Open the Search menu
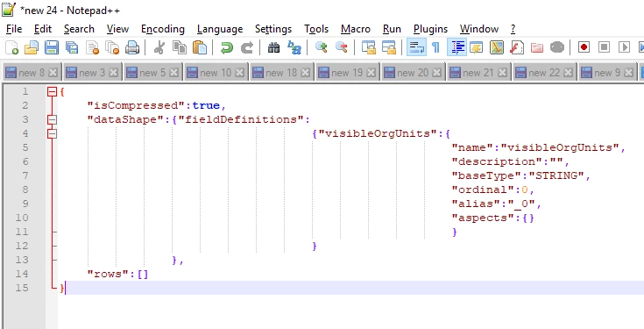Screen dimensions: 644x329 (x=79, y=29)
